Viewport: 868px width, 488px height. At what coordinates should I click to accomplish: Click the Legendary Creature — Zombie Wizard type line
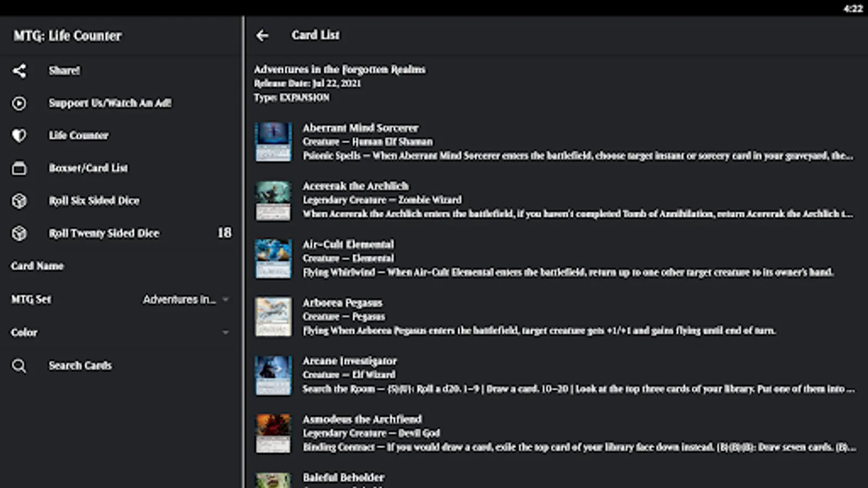(x=382, y=200)
